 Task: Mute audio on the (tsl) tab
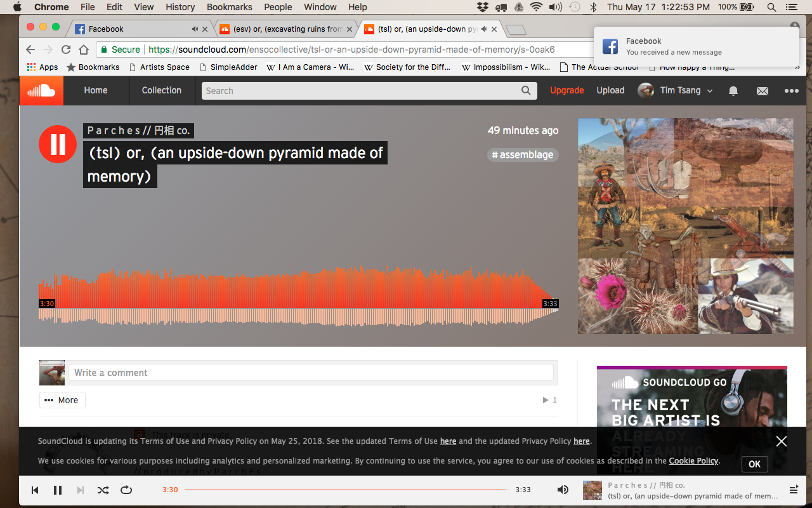click(485, 29)
